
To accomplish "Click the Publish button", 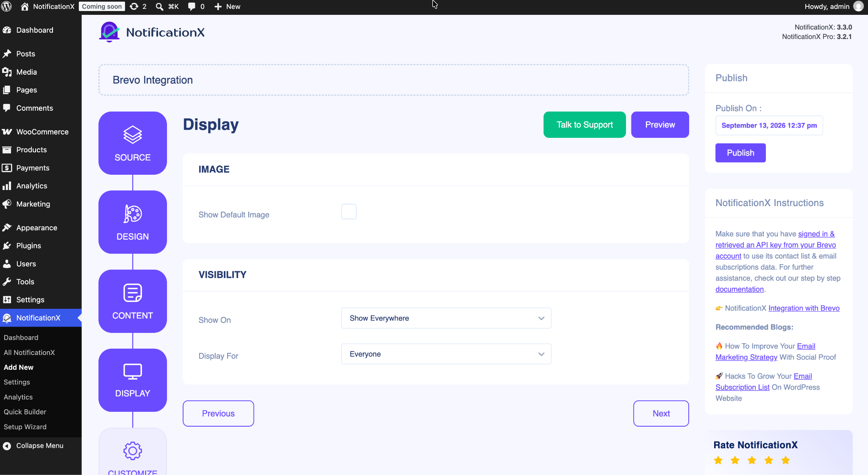I will (740, 153).
